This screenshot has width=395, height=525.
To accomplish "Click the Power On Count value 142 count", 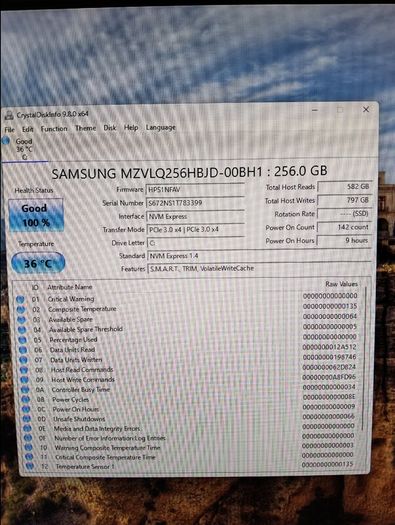I will [344, 227].
